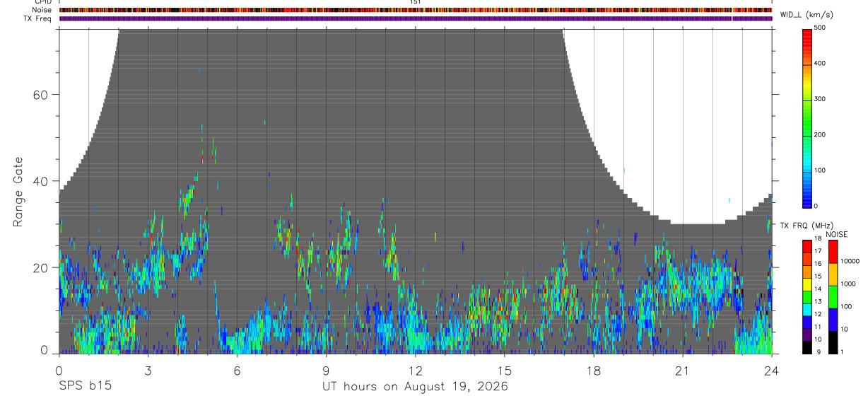Click the purple TX Freq strip
This screenshot has height=401, width=868.
pyautogui.click(x=416, y=18)
